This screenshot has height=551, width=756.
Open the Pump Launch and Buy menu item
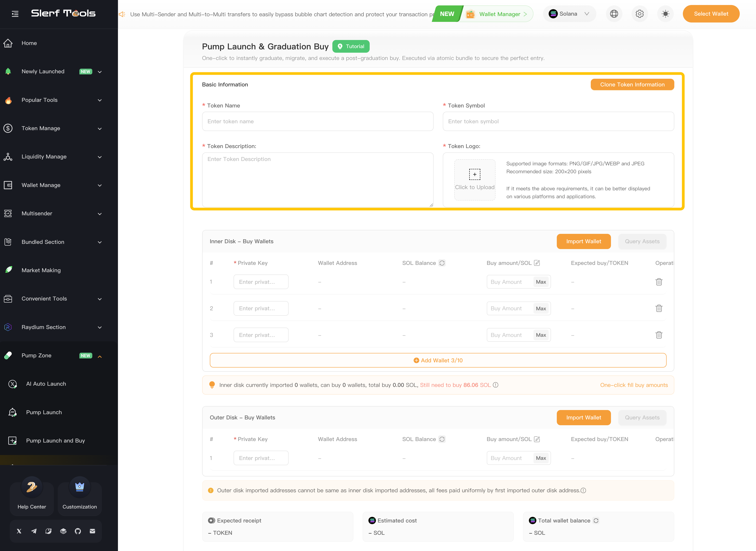[55, 441]
